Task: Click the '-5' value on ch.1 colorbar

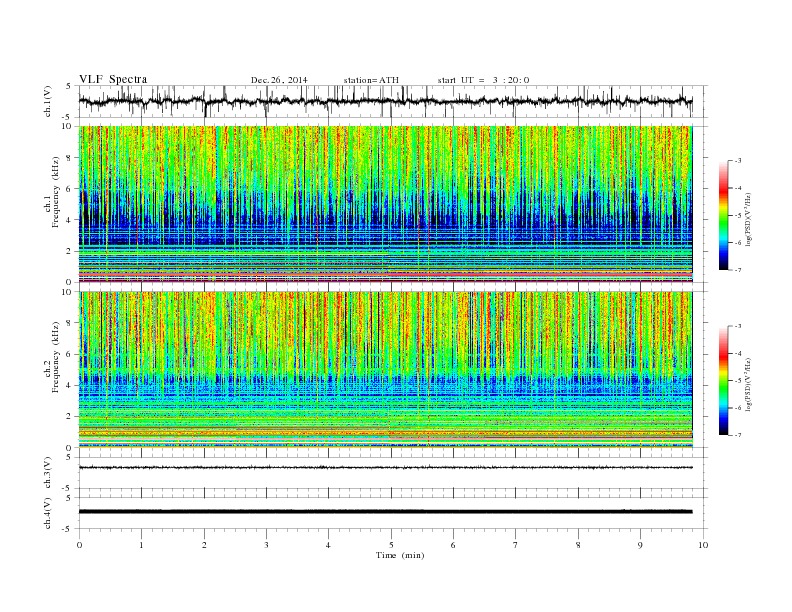Action: pos(737,216)
